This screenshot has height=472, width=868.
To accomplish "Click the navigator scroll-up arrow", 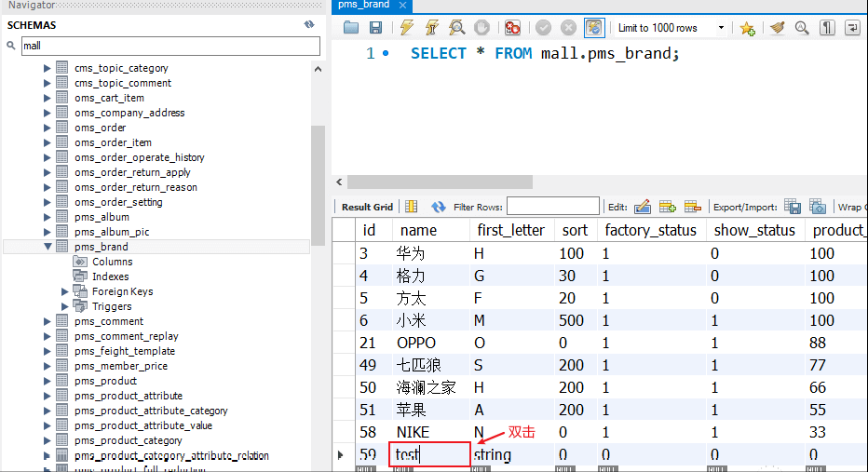I will click(318, 69).
